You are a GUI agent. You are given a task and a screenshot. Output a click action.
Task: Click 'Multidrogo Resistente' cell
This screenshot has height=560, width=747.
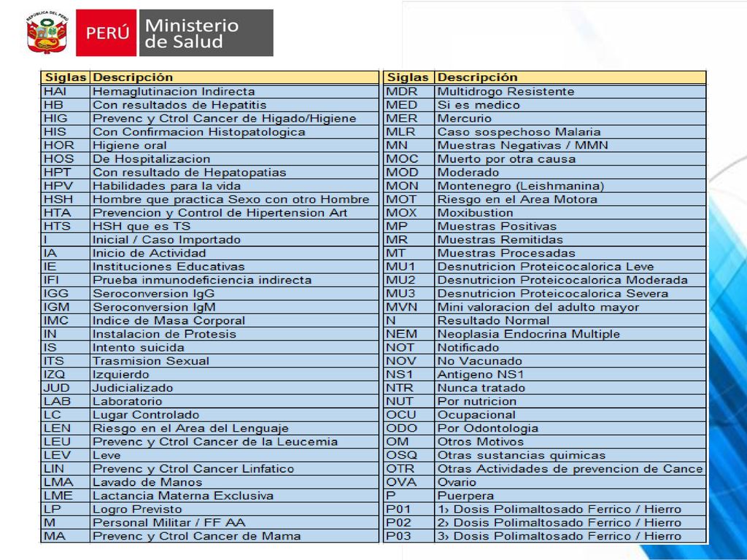pyautogui.click(x=570, y=91)
